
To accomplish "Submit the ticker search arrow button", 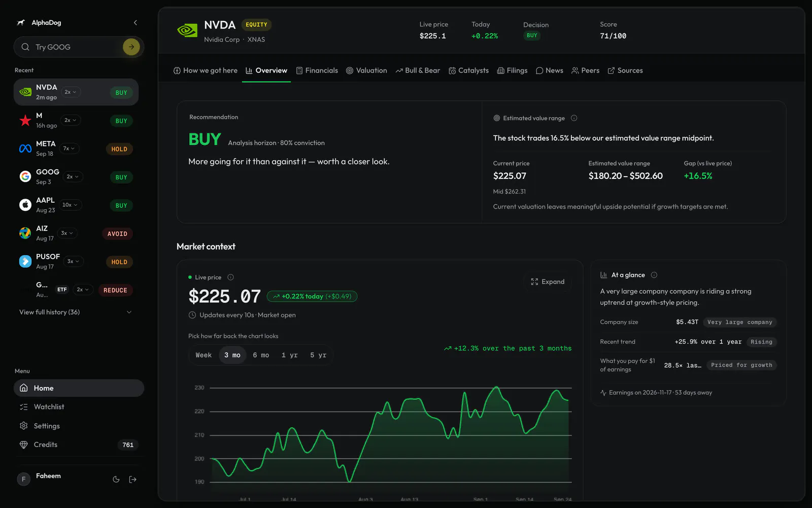I will click(x=131, y=47).
